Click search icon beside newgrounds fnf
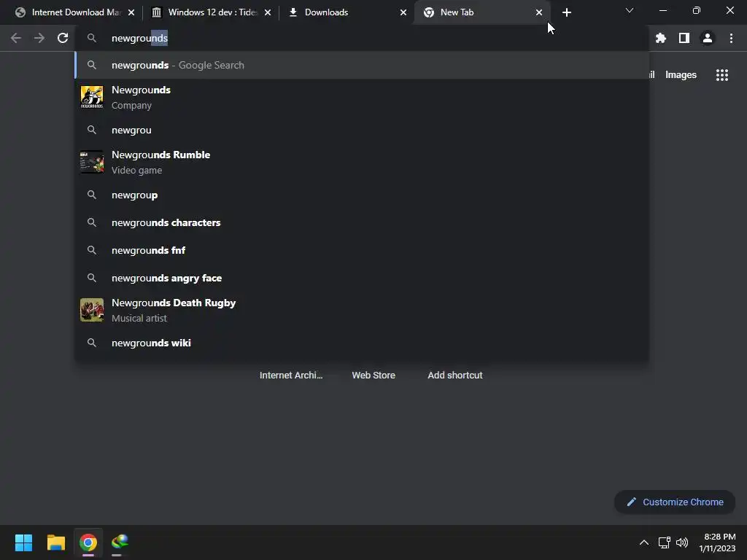The image size is (747, 560). point(92,250)
